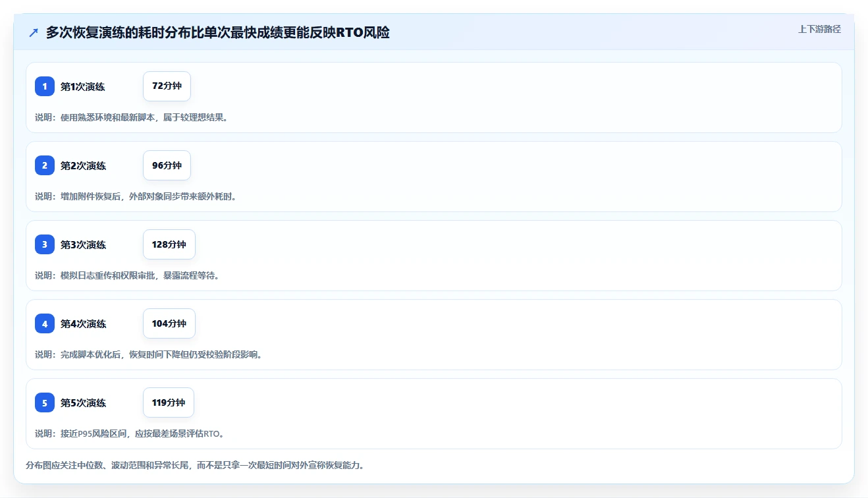Click the footer text starting 分布图应关注中位数
This screenshot has width=868, height=498.
pyautogui.click(x=195, y=465)
